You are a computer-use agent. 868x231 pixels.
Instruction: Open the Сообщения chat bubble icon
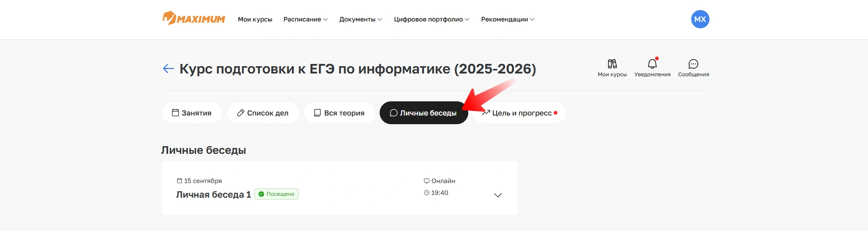click(x=693, y=64)
